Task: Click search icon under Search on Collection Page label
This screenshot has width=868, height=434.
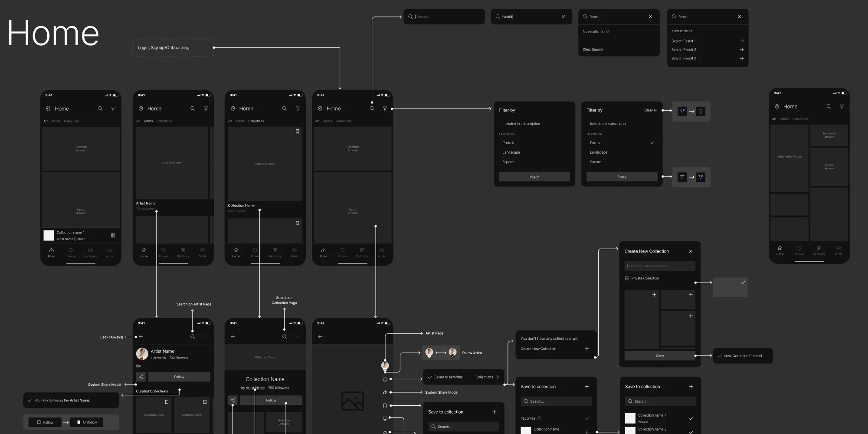Action: [x=285, y=336]
